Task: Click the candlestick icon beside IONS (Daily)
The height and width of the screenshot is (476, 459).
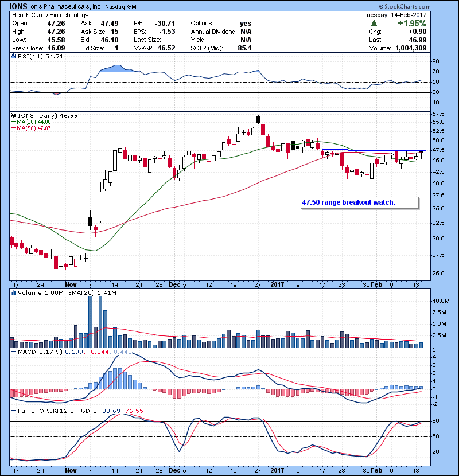Action: coord(13,115)
